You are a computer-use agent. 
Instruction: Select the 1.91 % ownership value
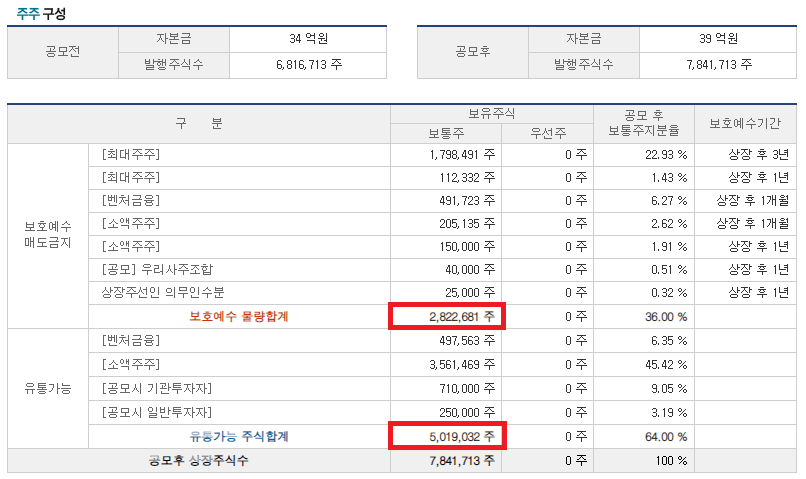click(x=669, y=247)
